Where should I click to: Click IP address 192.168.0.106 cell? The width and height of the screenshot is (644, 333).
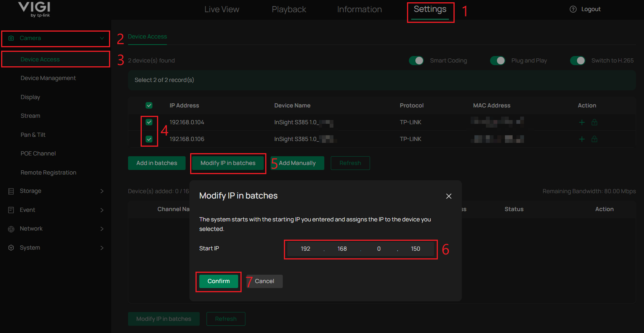187,139
